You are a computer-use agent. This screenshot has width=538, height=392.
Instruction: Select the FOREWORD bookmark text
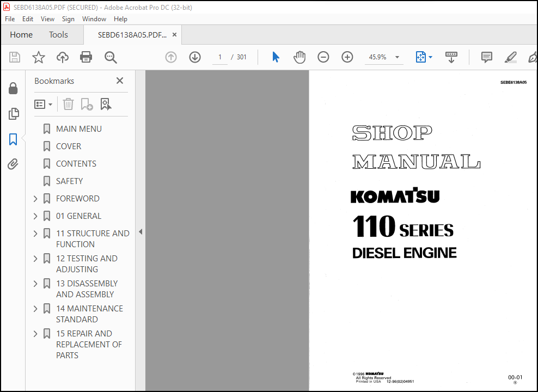pyautogui.click(x=78, y=199)
